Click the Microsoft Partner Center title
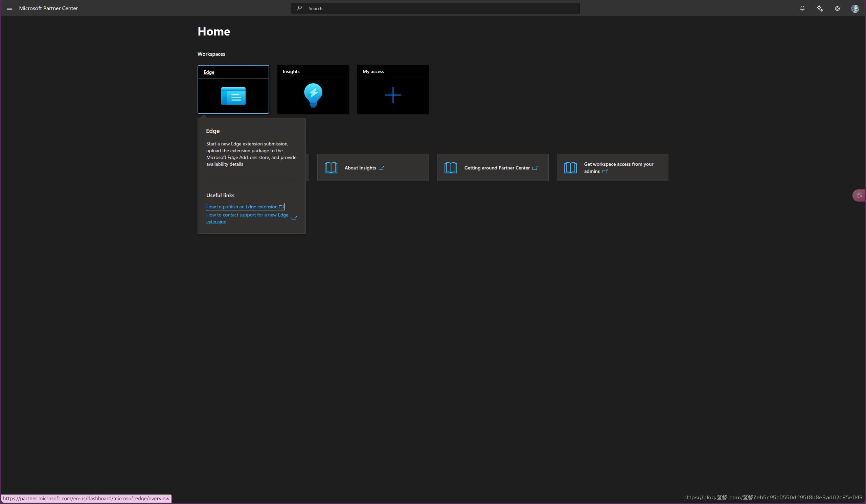The height and width of the screenshot is (504, 866). (48, 8)
